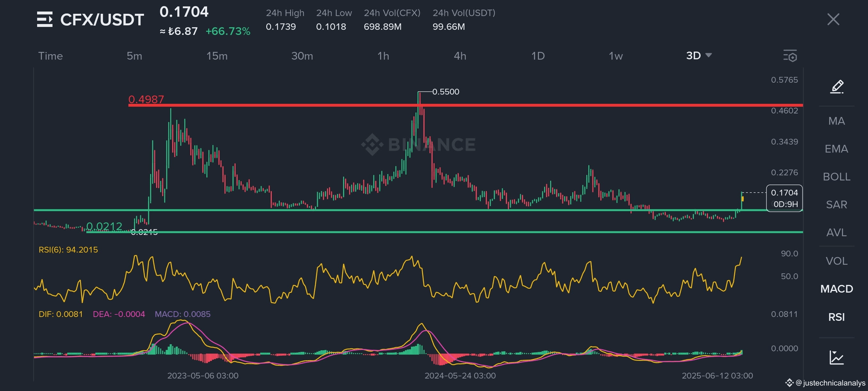868x391 pixels.
Task: Switch to the 1D timeframe tab
Action: pyautogui.click(x=538, y=56)
